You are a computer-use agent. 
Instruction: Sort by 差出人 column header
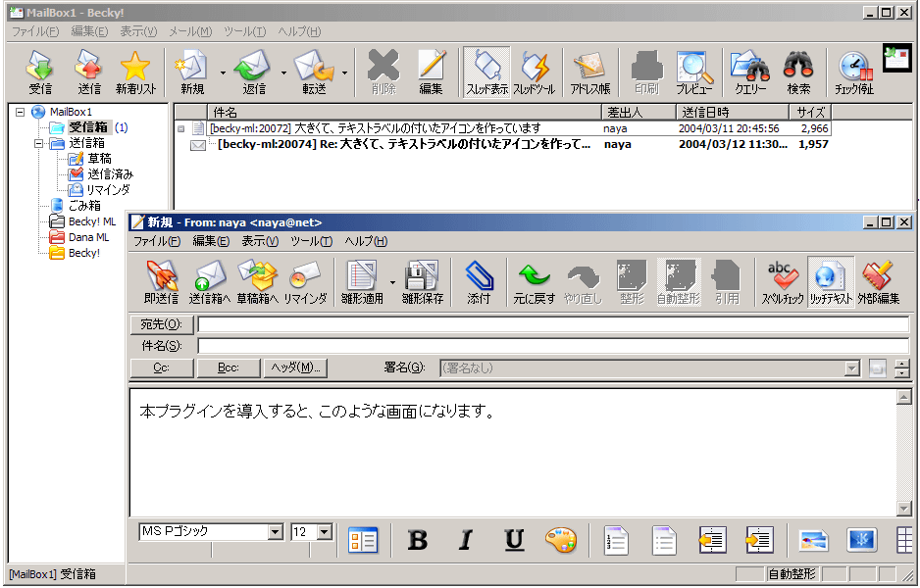[639, 112]
